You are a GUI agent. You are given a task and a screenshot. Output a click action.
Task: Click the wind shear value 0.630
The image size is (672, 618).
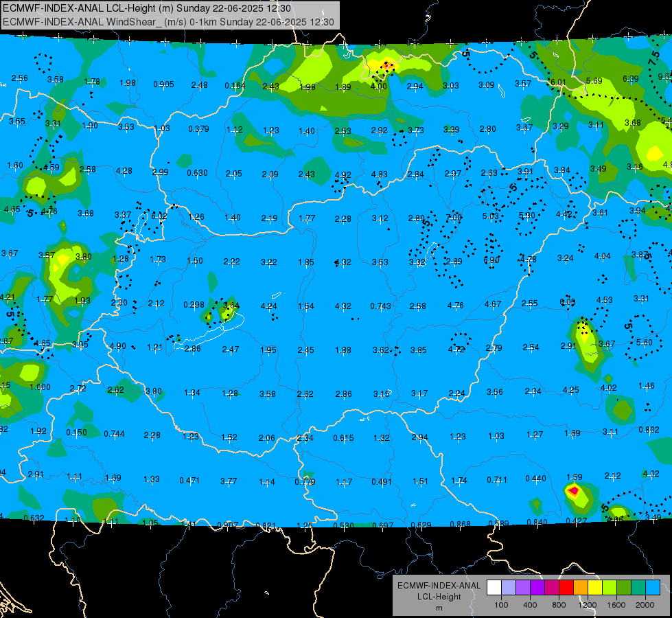click(197, 173)
